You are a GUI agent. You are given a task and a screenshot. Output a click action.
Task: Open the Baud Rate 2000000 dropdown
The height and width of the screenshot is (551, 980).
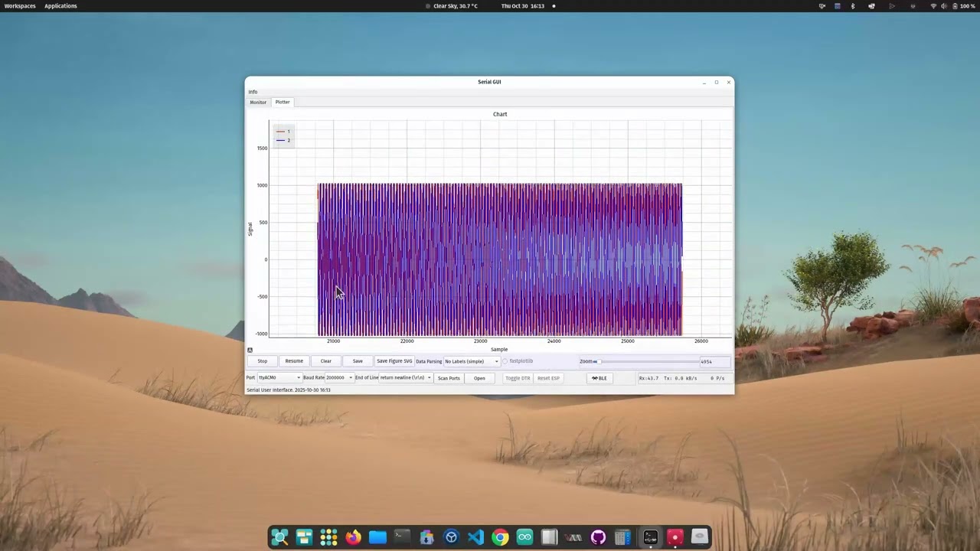339,377
